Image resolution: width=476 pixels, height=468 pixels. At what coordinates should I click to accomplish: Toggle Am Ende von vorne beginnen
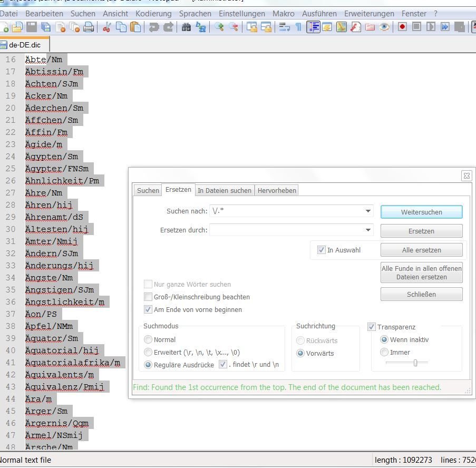[148, 309]
